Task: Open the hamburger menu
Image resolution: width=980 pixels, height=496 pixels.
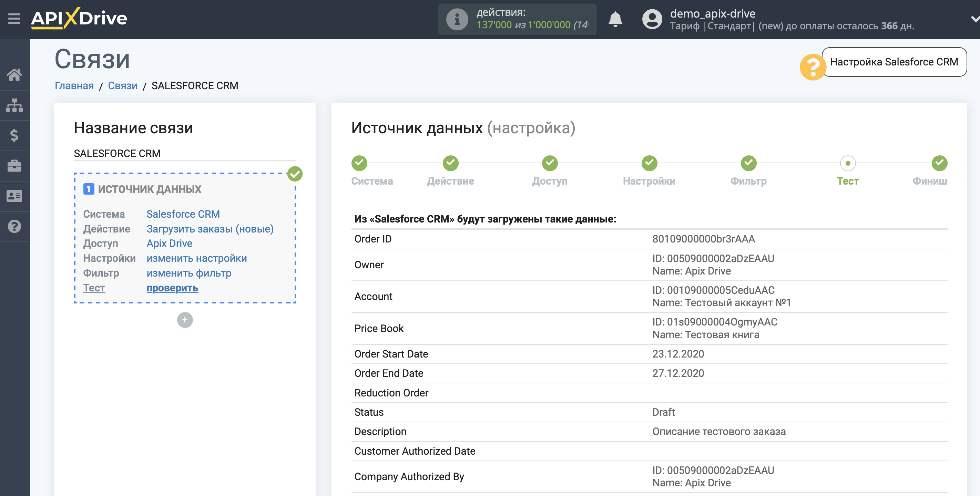Action: [x=14, y=18]
